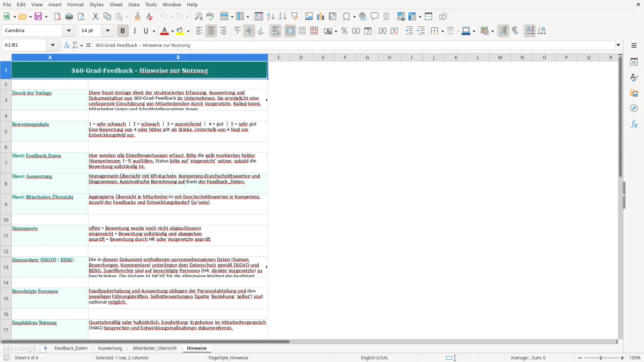
Task: Click the Show Draw Functions shapes icon
Action: pos(443,17)
